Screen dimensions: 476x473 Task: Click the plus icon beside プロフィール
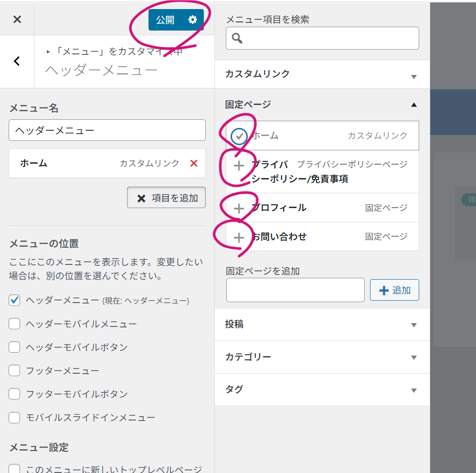click(x=239, y=208)
